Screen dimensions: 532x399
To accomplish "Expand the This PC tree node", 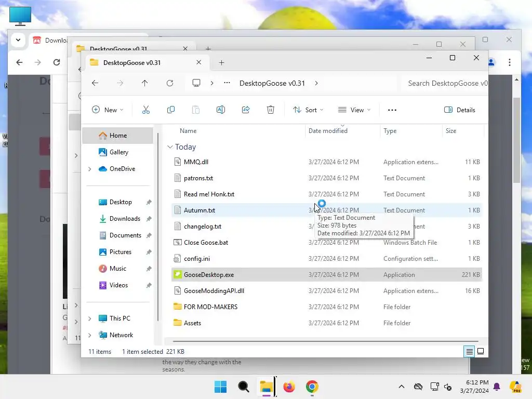I will (x=89, y=318).
